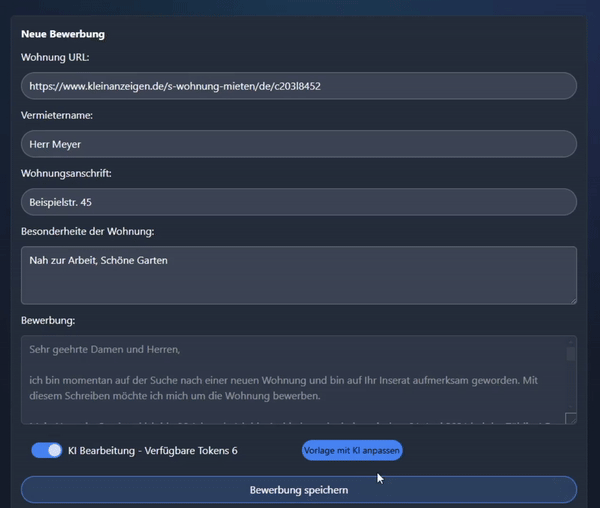Click the Wohnungsanschrift label
Viewport: 600px width, 508px height.
pos(66,173)
